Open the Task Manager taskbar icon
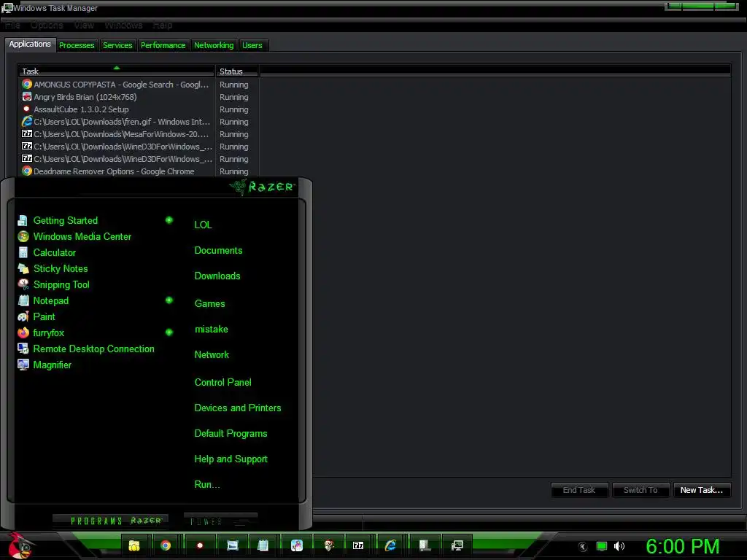 click(457, 545)
